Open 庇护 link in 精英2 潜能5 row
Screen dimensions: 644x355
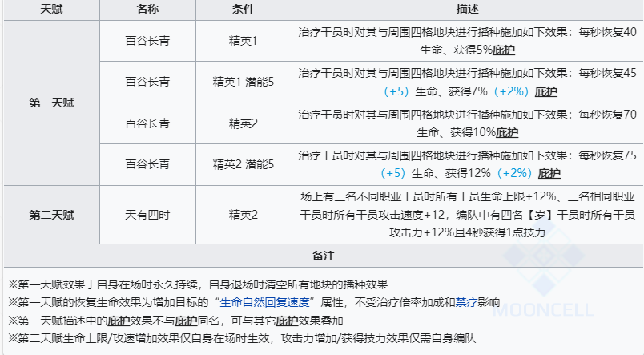tap(549, 173)
